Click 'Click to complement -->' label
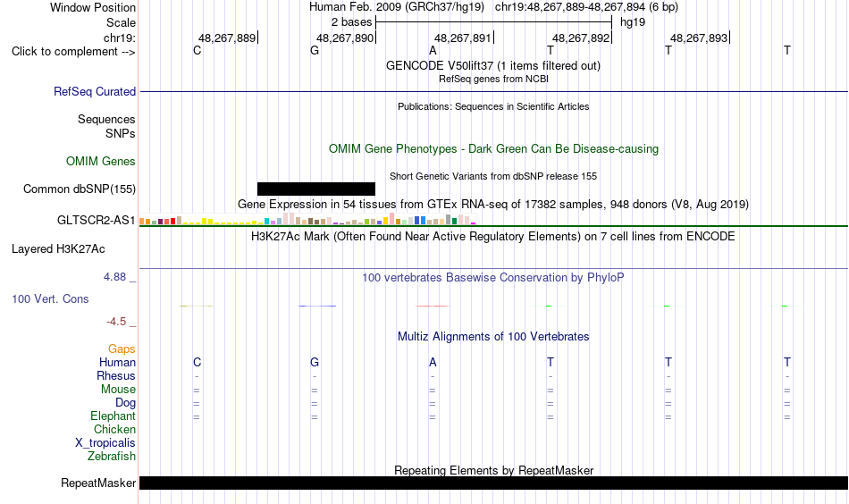The image size is (849, 504). [x=73, y=52]
